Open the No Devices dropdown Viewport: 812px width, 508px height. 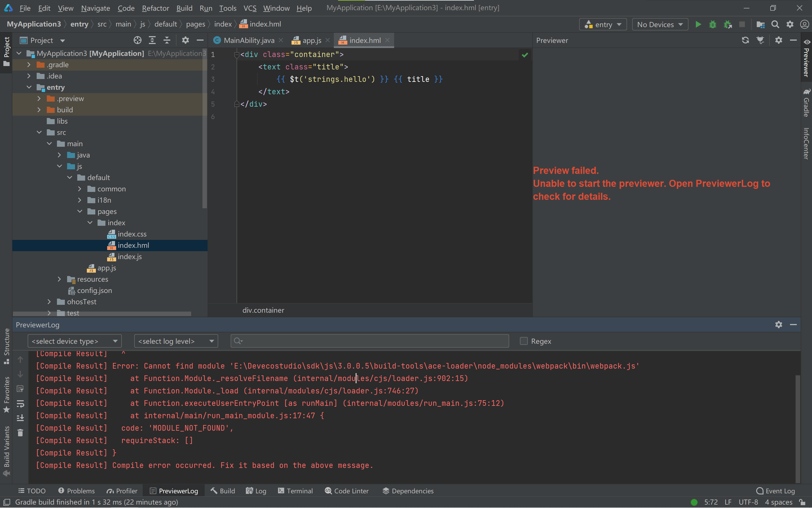[660, 24]
